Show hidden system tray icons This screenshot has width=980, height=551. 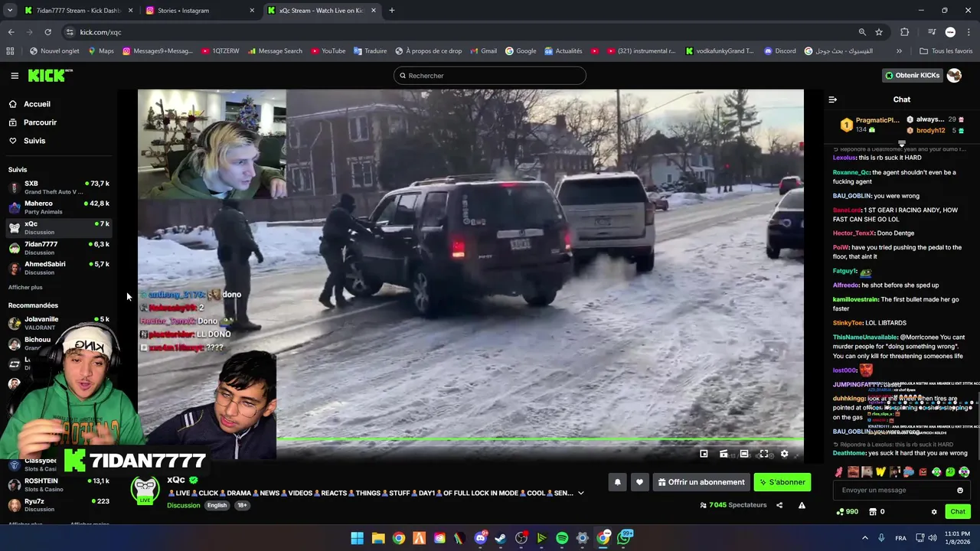click(865, 538)
